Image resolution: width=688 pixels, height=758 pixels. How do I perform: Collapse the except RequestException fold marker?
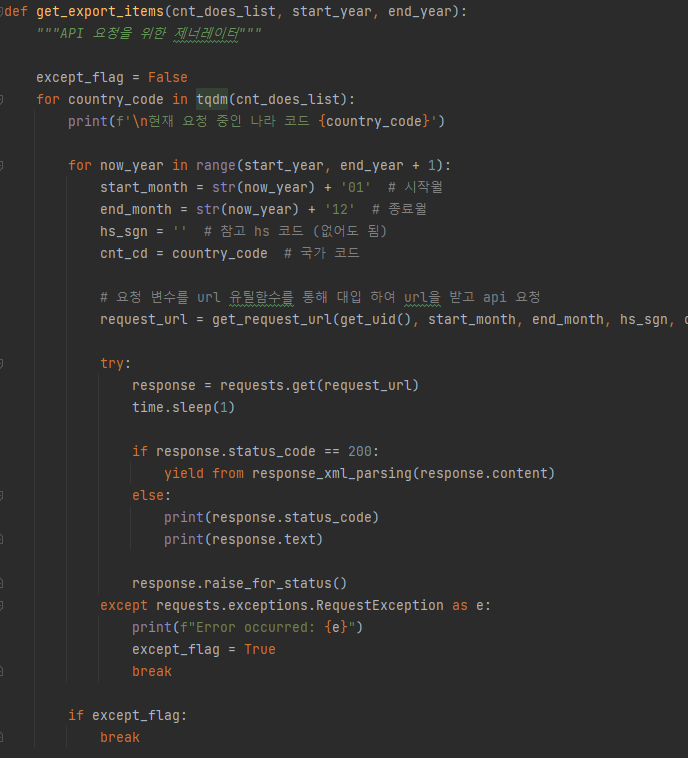tap(1, 605)
